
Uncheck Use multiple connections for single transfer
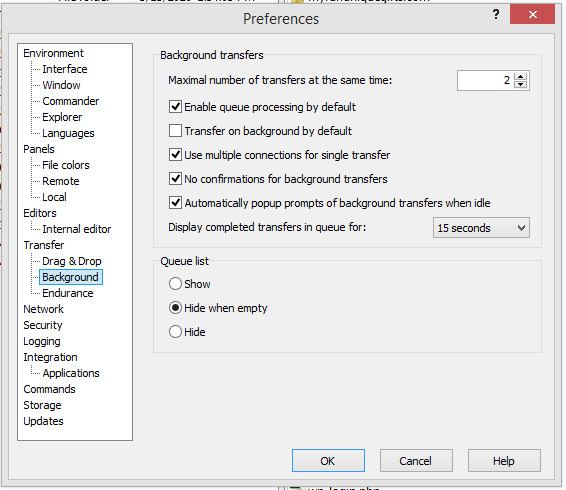point(175,155)
